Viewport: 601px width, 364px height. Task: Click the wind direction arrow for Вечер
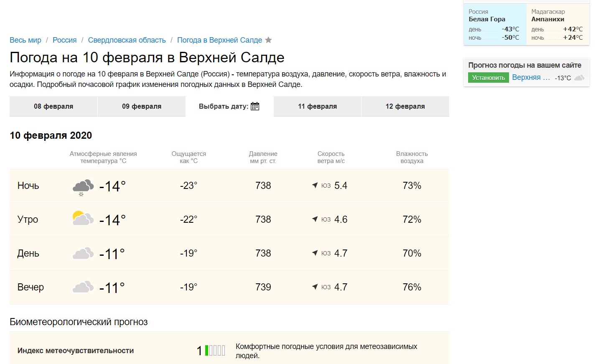pos(315,287)
